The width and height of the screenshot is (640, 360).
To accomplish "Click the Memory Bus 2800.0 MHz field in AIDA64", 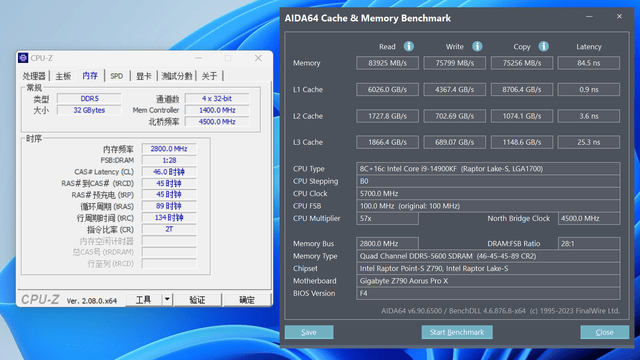I will tap(387, 244).
